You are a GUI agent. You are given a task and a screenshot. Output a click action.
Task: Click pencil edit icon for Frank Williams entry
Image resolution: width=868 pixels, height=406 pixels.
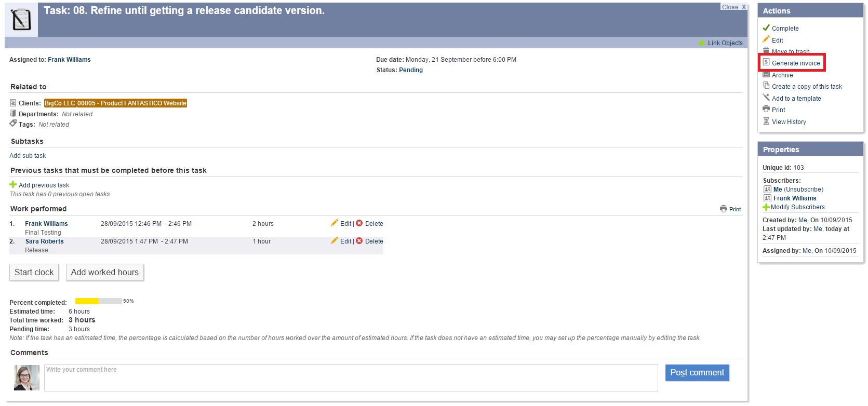click(335, 223)
